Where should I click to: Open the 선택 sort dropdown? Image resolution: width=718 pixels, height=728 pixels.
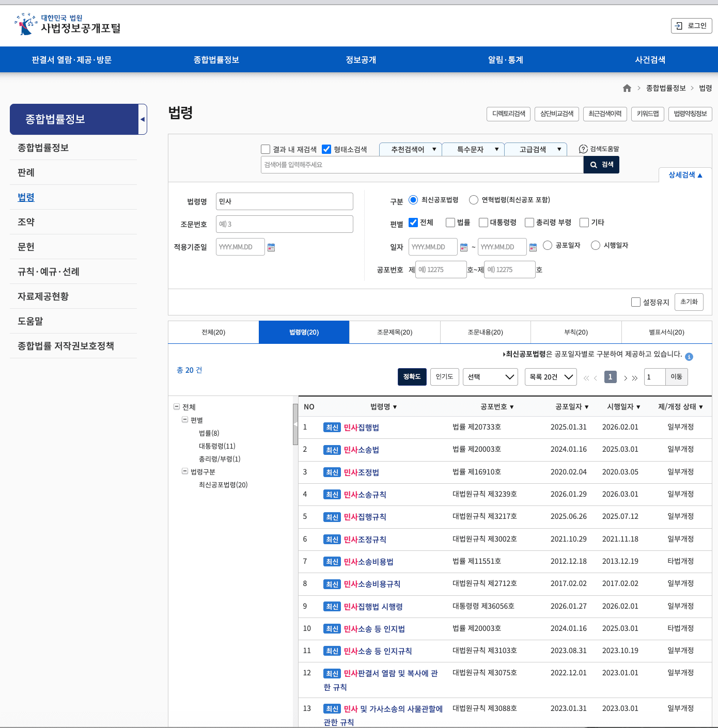tap(490, 377)
